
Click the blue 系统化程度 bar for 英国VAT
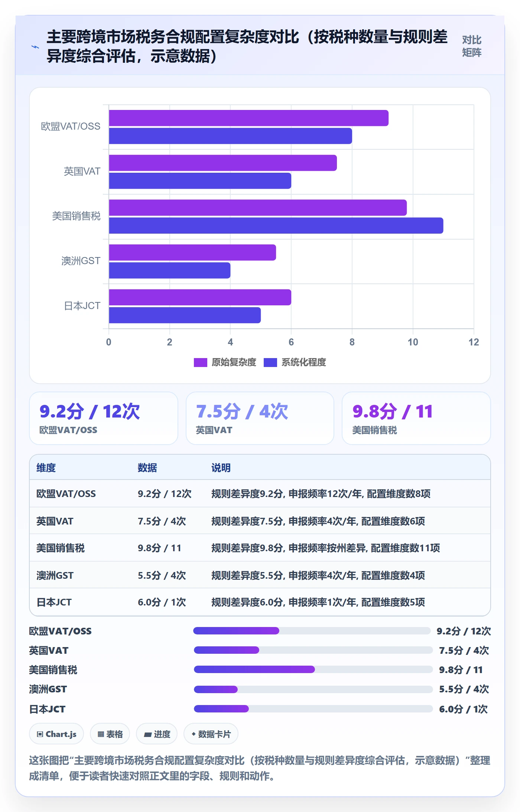(x=200, y=181)
